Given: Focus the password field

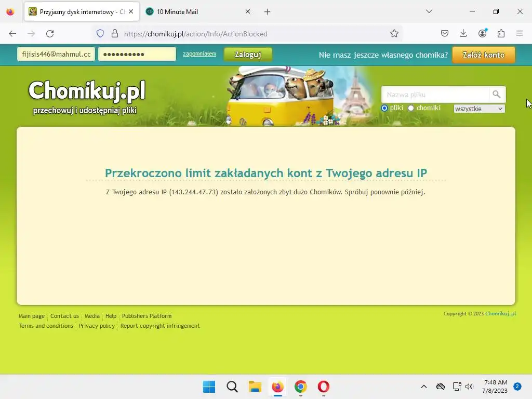Looking at the screenshot, I should (137, 54).
